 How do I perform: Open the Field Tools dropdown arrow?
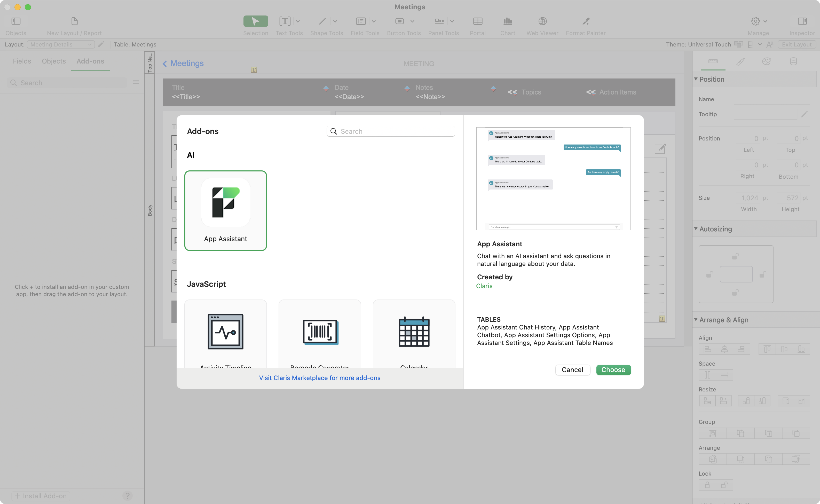[373, 21]
